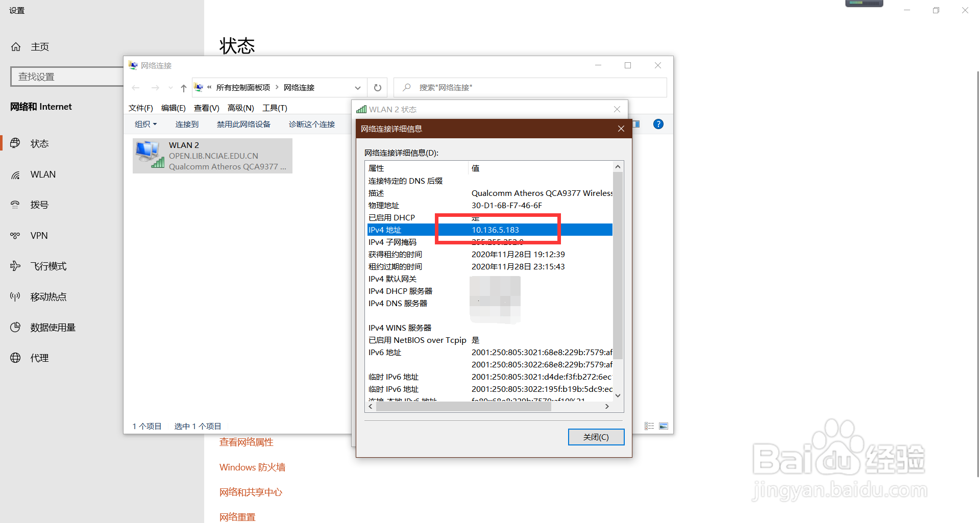The image size is (980, 523).
Task: Click the horizontal scrollbar in details list
Action: pos(463,407)
